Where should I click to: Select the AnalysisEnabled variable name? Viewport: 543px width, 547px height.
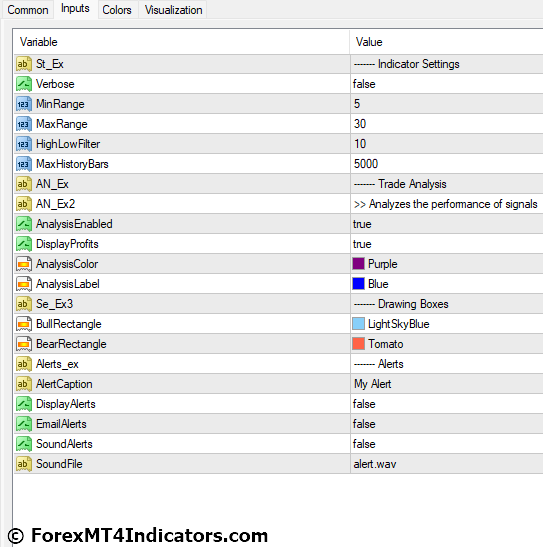point(74,224)
